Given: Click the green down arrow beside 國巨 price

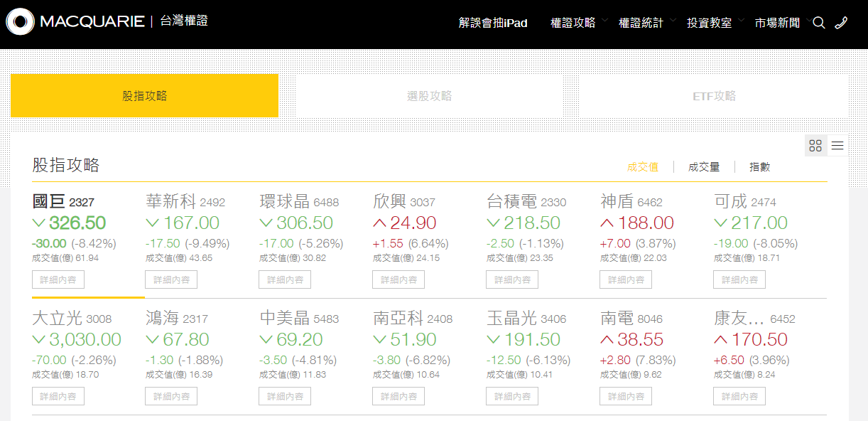Looking at the screenshot, I should pyautogui.click(x=38, y=223).
